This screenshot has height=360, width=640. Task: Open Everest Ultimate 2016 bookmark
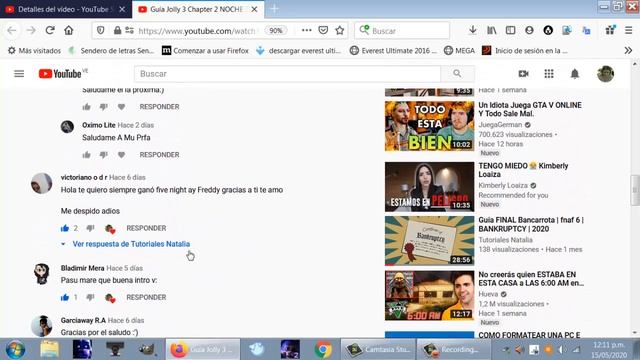pyautogui.click(x=393, y=51)
